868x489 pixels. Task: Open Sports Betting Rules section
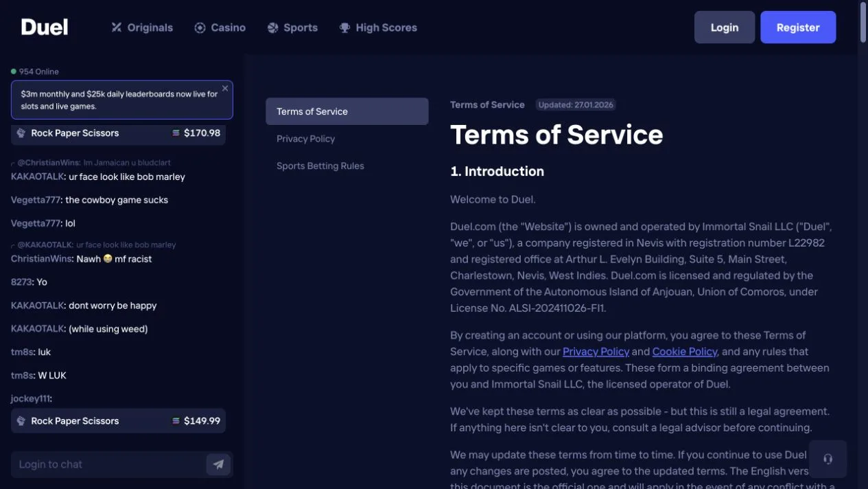coord(320,166)
